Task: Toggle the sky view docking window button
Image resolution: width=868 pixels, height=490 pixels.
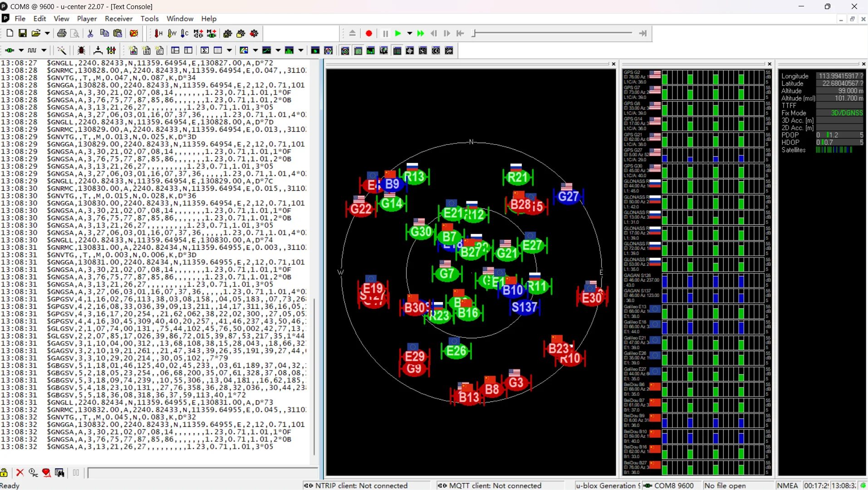Action: (x=345, y=50)
